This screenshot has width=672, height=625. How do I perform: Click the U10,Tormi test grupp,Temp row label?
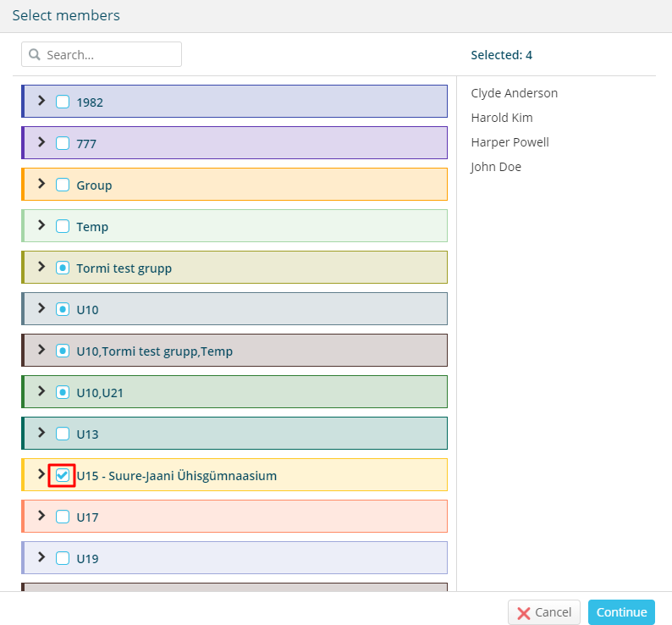point(154,351)
